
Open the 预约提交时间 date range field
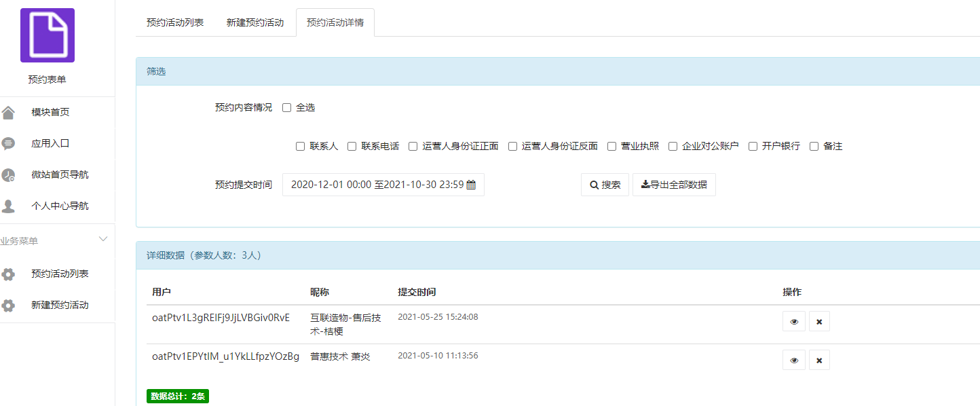pyautogui.click(x=383, y=185)
